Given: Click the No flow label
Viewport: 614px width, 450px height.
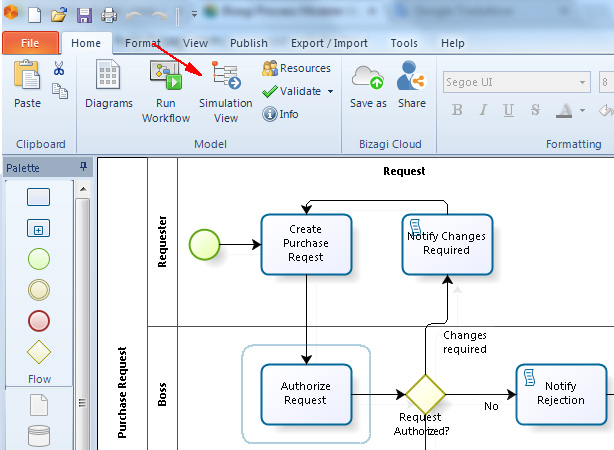Looking at the screenshot, I should pyautogui.click(x=491, y=406).
